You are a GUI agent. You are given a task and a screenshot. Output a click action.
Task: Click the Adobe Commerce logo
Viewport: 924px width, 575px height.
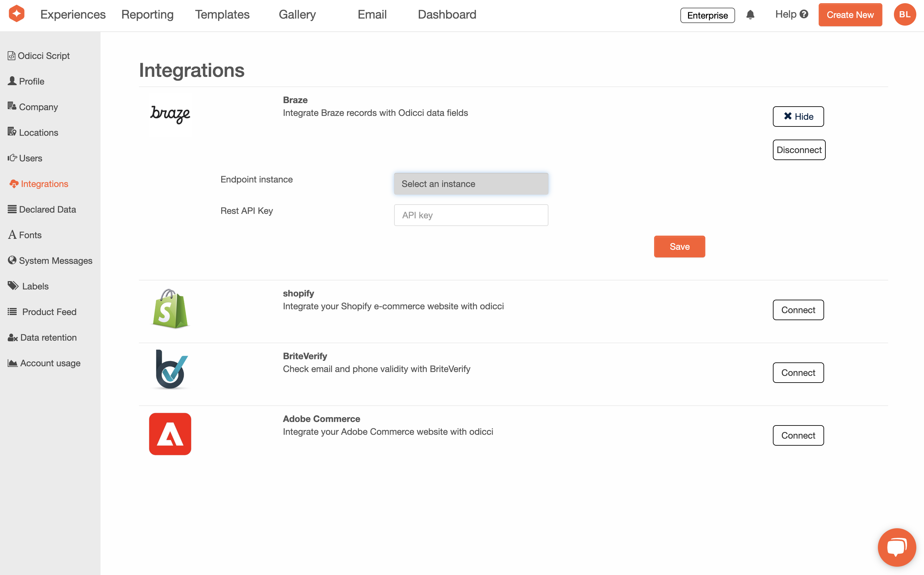[x=170, y=434]
